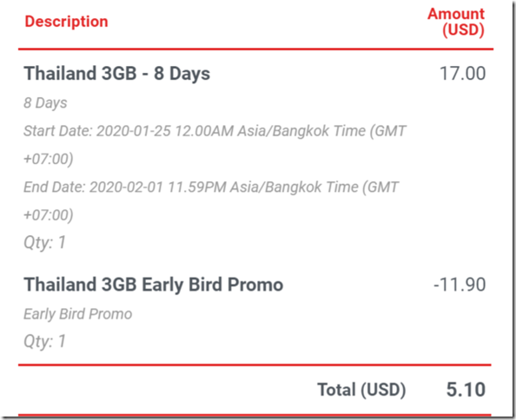Click the 8 Days subtitle text

tap(45, 103)
